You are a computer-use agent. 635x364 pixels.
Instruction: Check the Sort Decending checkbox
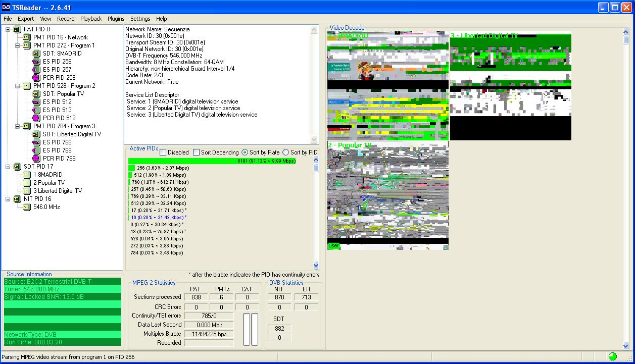(x=197, y=152)
